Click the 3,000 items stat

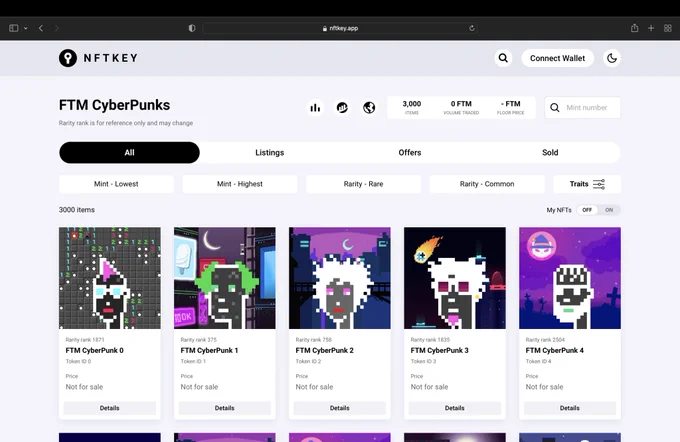412,107
